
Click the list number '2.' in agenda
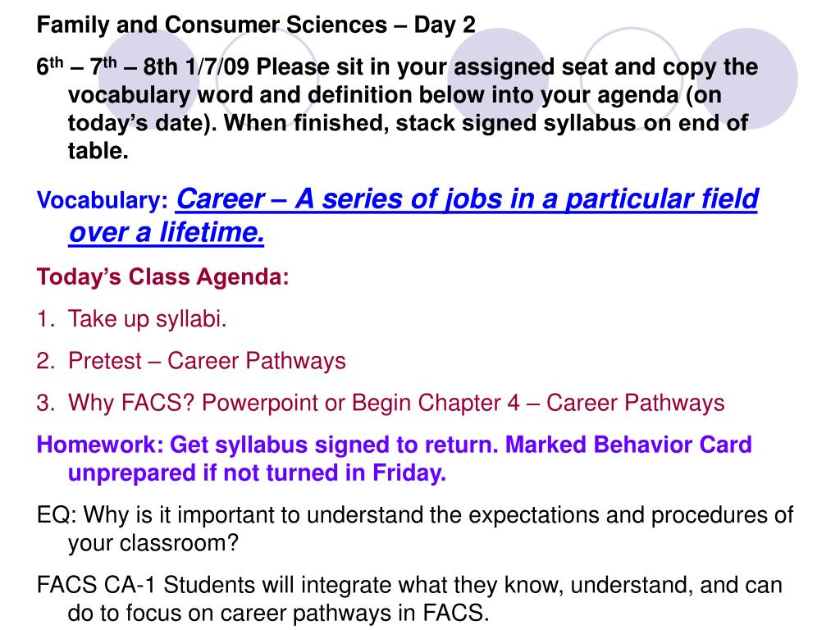pyautogui.click(x=45, y=361)
